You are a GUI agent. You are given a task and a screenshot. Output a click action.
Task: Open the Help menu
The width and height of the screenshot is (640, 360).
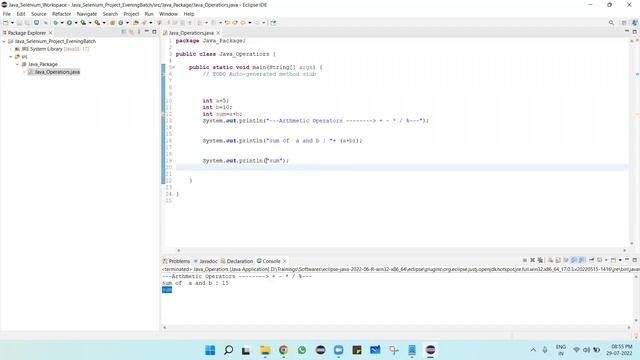[189, 14]
